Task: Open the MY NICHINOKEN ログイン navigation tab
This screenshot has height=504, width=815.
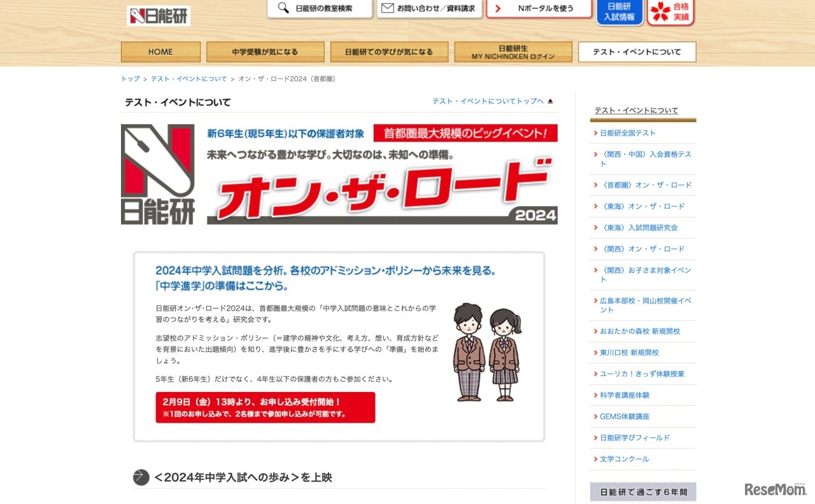Action: (x=513, y=52)
